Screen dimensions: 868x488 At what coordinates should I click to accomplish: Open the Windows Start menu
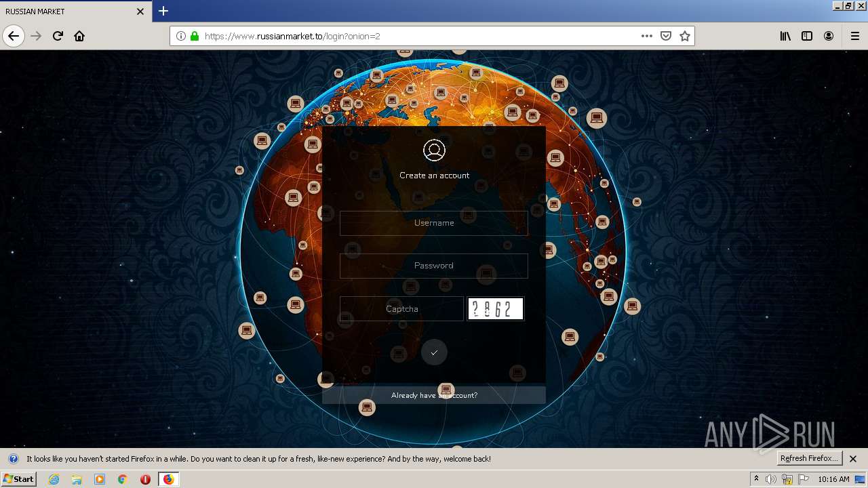pos(18,479)
